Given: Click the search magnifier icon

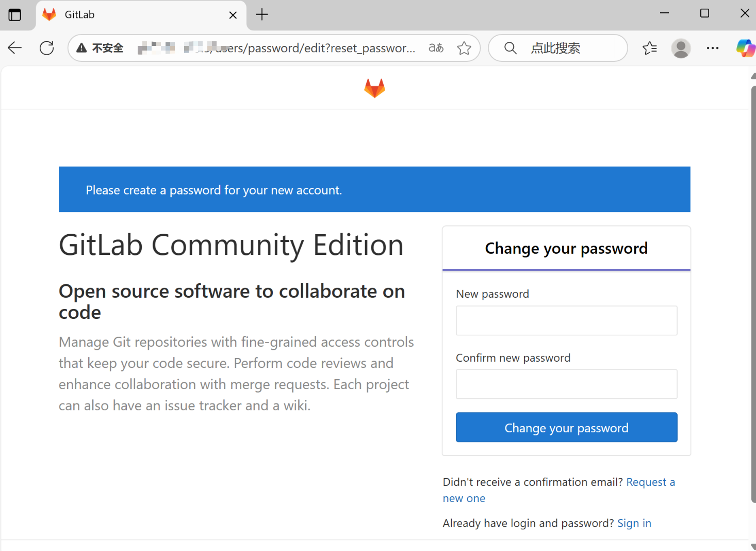Looking at the screenshot, I should point(510,48).
